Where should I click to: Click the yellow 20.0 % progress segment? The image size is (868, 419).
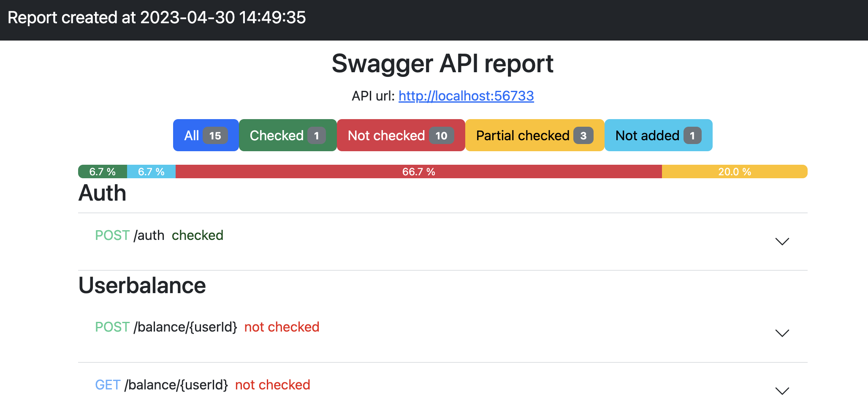(x=735, y=172)
